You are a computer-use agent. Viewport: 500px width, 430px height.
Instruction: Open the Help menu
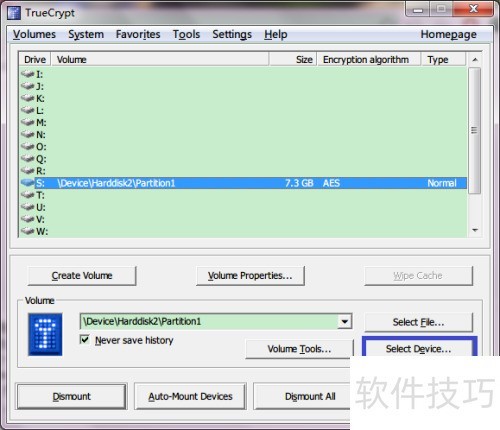(276, 34)
